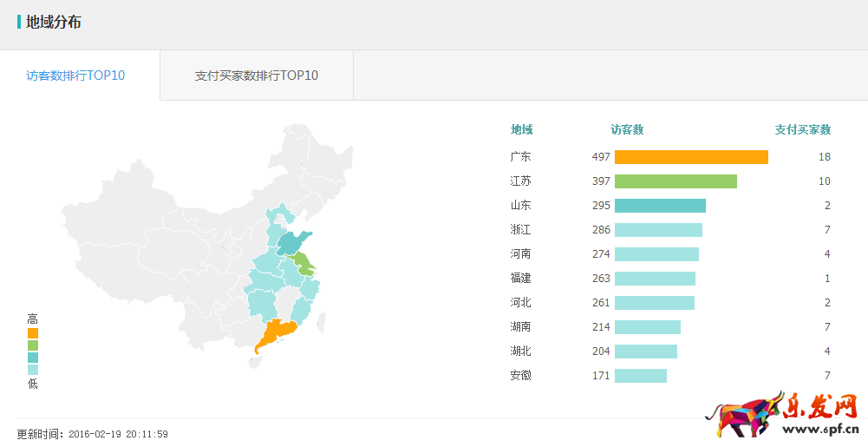Viewport: 868px width, 447px height.
Task: Click the 河南 visitor bar
Action: click(x=656, y=254)
